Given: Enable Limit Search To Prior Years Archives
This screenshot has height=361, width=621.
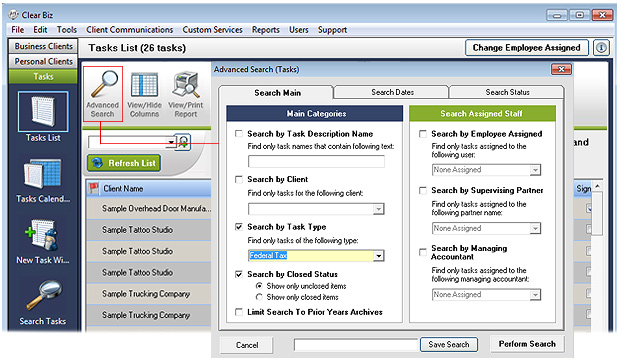Looking at the screenshot, I should (x=239, y=312).
